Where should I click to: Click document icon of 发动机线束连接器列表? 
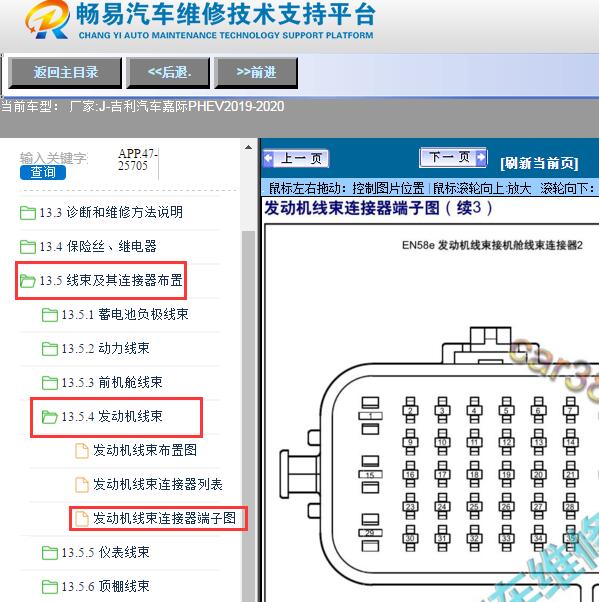point(81,485)
